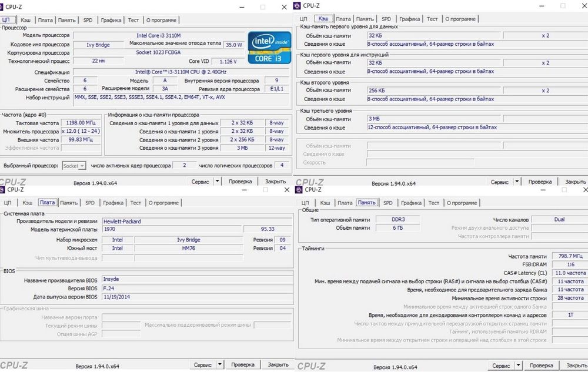Open SPD tab in top-left window
This screenshot has width=588, height=372.
pos(88,20)
